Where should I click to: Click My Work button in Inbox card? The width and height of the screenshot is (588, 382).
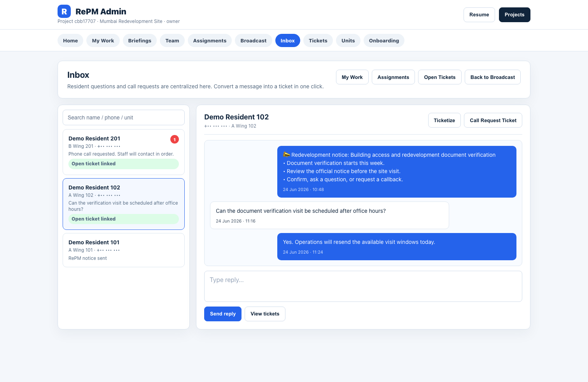(x=352, y=77)
